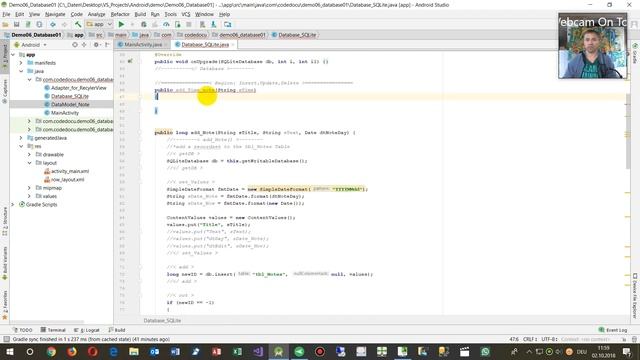
Task: Select MainActivity class in project tree
Action: 64,113
